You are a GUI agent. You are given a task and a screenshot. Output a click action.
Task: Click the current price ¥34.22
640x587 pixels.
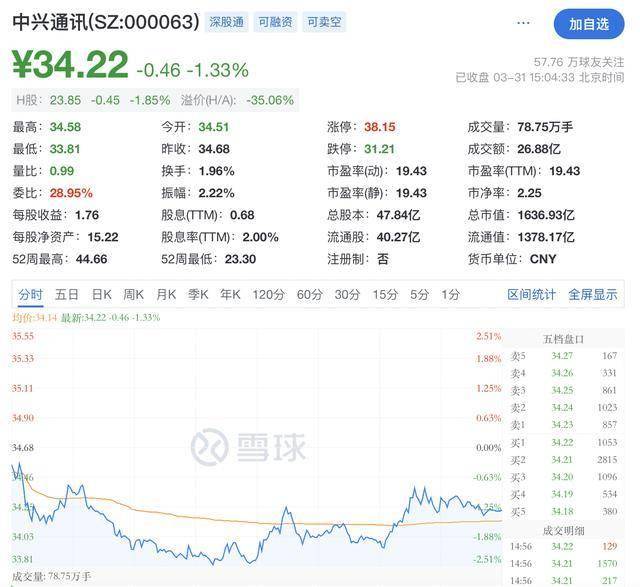coord(70,64)
